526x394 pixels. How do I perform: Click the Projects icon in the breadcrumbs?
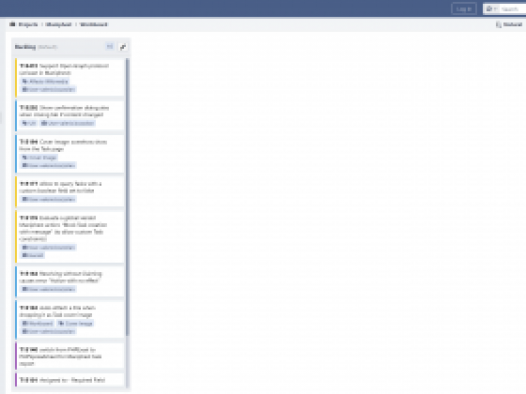point(13,24)
